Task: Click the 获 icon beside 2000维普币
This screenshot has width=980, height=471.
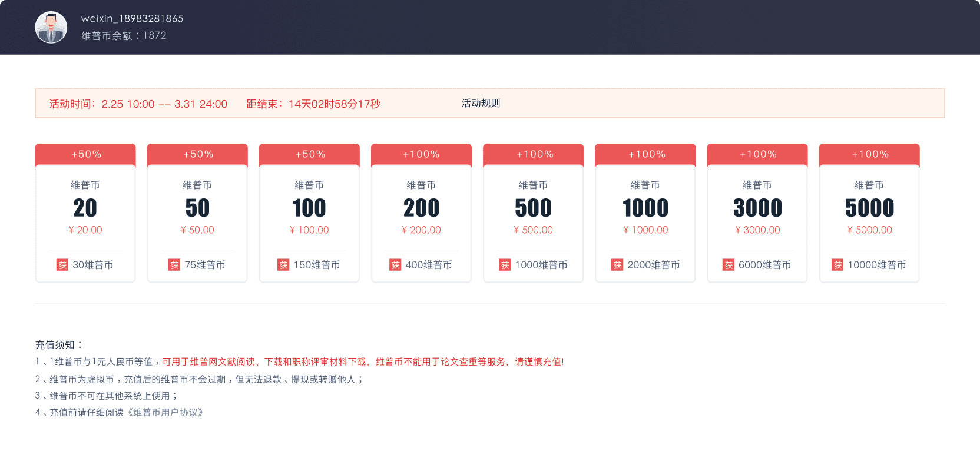Action: (617, 265)
